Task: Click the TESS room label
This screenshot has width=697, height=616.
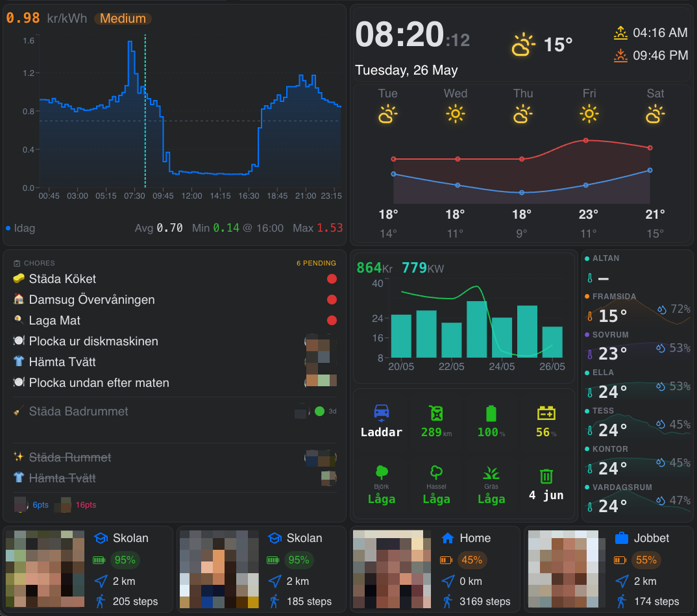Action: [603, 411]
